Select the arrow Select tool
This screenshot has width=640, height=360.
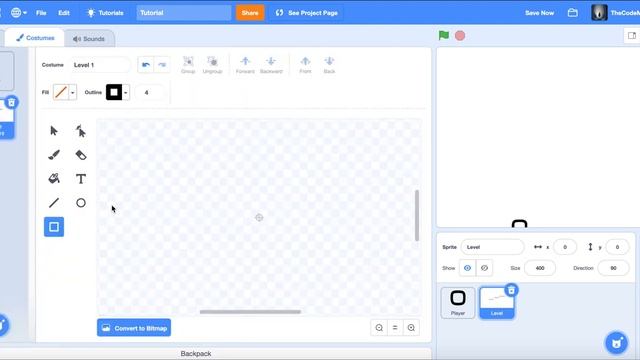pyautogui.click(x=54, y=131)
